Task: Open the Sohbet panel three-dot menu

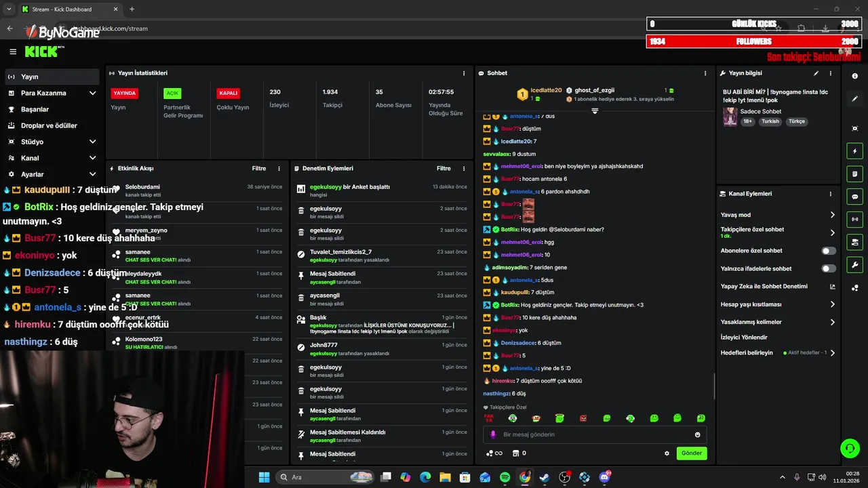Action: point(706,73)
